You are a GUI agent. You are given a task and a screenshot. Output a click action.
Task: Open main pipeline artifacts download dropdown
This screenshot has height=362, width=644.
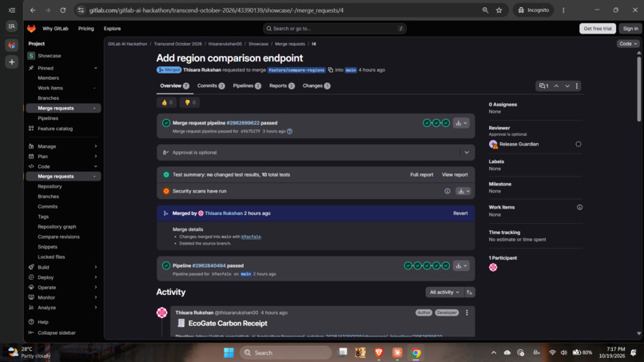pos(461,266)
